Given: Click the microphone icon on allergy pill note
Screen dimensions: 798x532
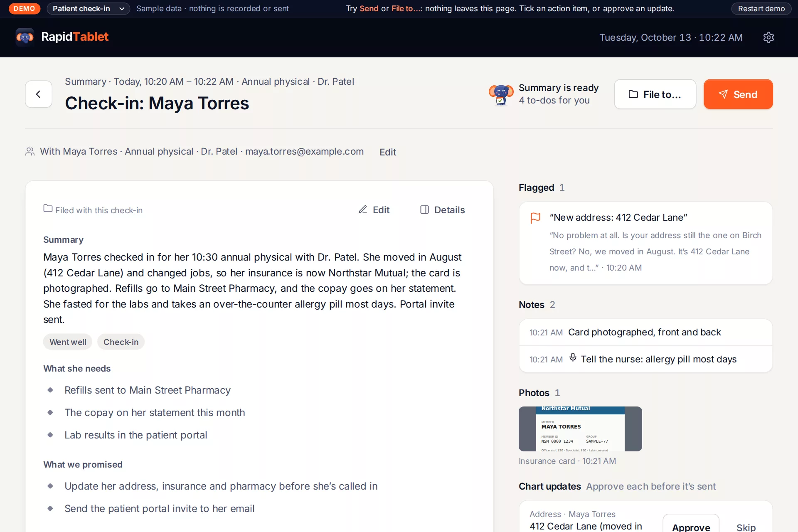Looking at the screenshot, I should 573,357.
